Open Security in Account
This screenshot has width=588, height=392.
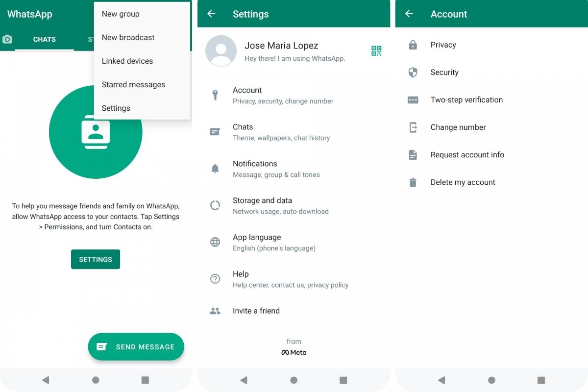pos(491,73)
